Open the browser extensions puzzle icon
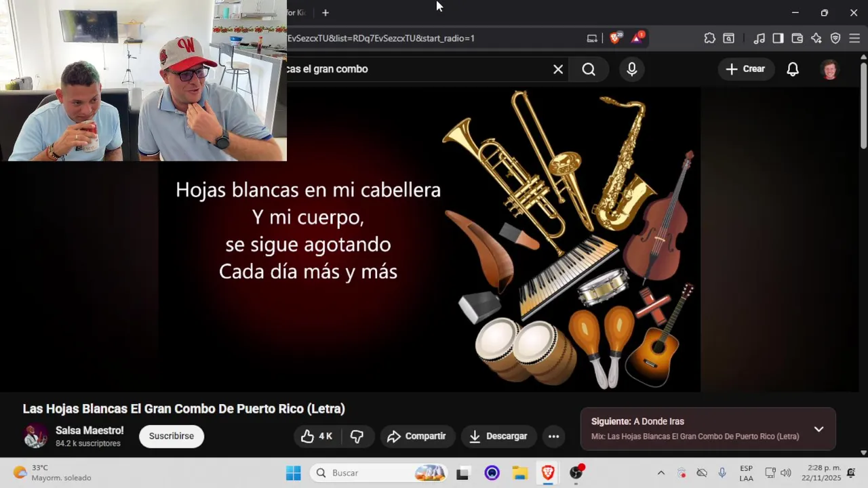This screenshot has width=868, height=488. (709, 39)
